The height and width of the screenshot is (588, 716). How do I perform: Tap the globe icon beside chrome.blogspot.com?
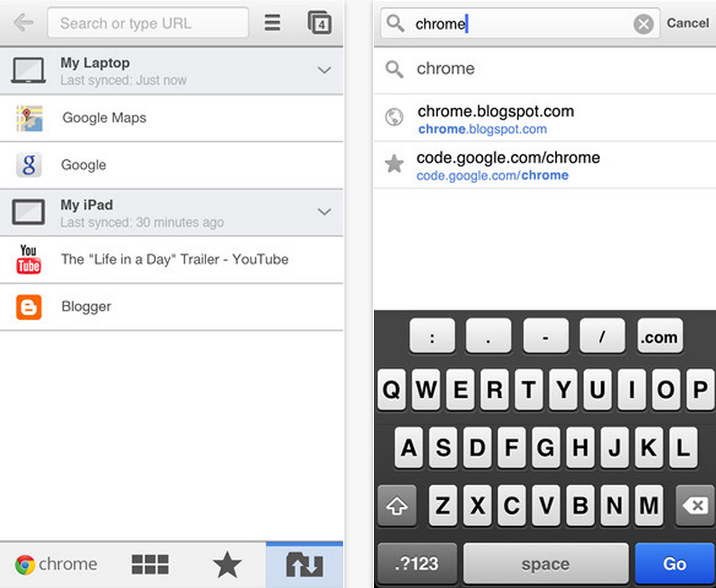[394, 117]
